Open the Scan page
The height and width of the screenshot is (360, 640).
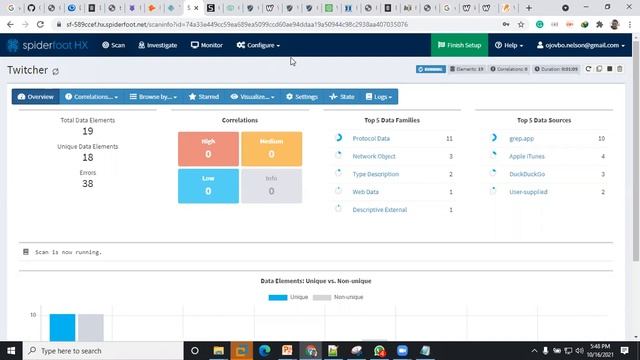(x=113, y=45)
